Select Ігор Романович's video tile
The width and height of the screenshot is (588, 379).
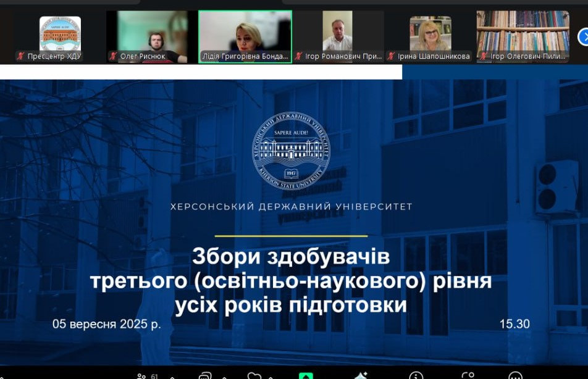[338, 37]
